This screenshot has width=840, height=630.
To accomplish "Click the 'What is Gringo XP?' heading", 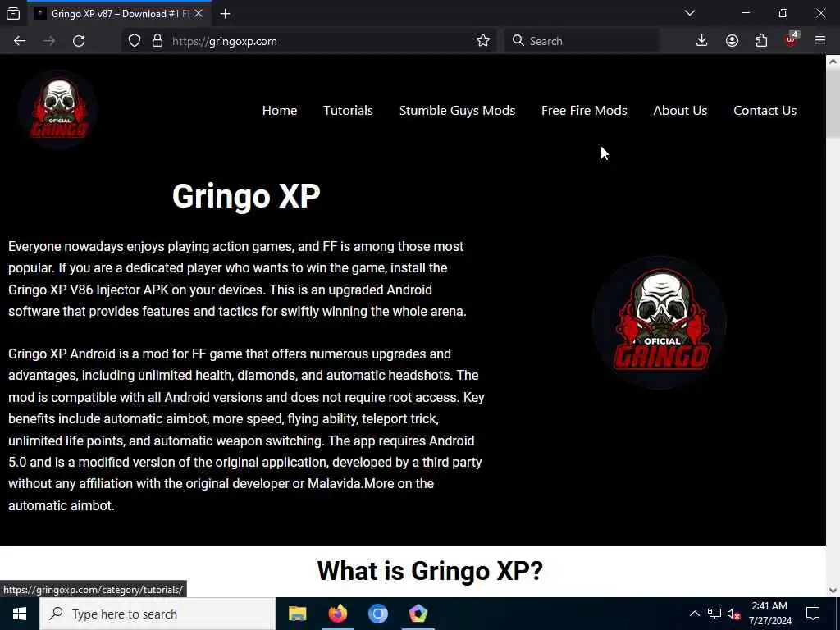I will pyautogui.click(x=430, y=571).
